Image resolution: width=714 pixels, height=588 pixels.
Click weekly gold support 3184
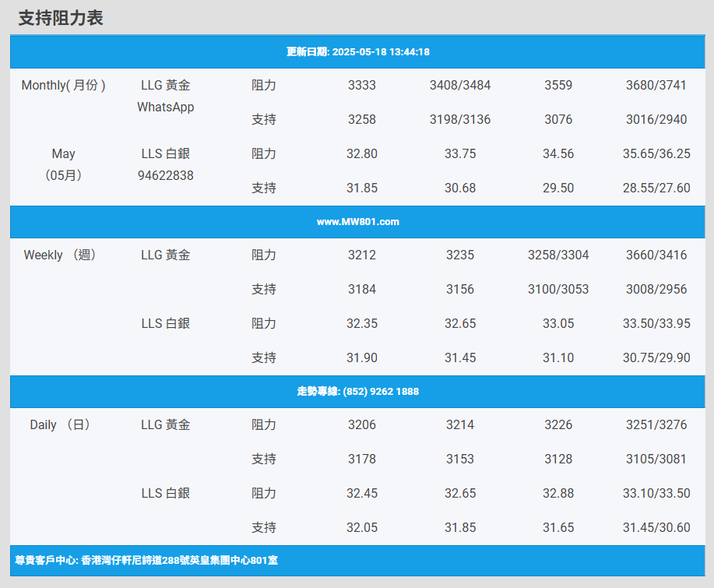(x=362, y=289)
